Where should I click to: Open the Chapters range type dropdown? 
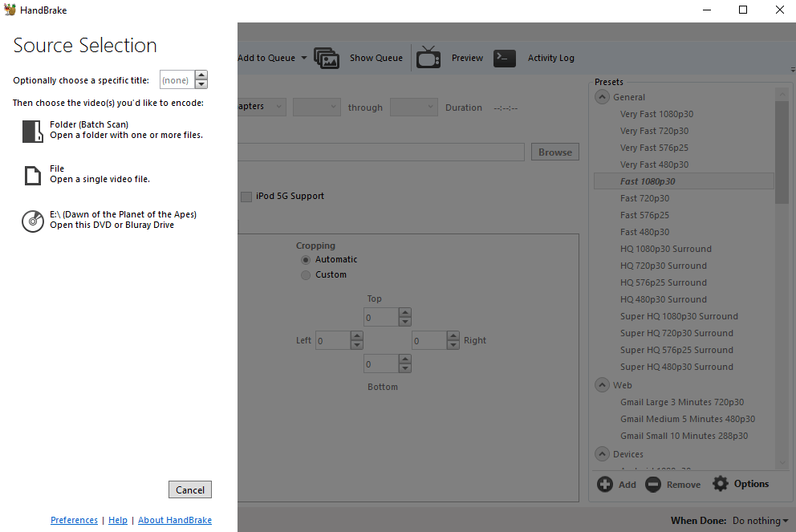point(262,107)
